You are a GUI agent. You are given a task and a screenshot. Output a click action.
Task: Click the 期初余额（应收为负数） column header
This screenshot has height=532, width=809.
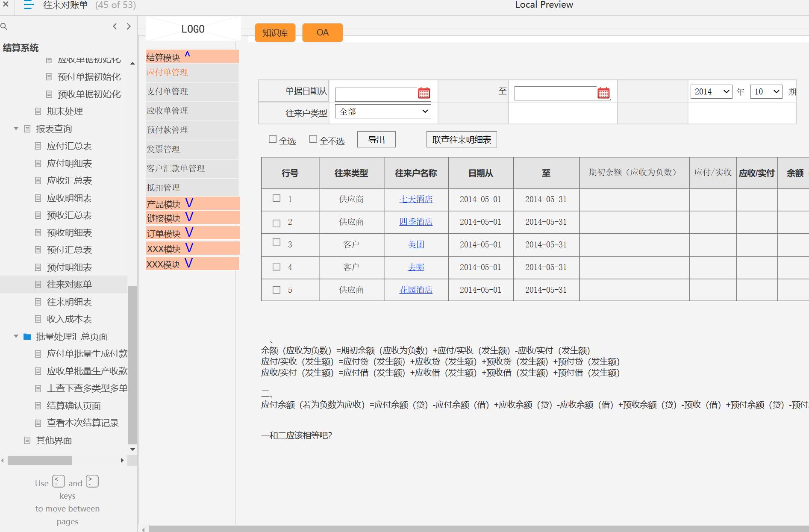tap(634, 173)
